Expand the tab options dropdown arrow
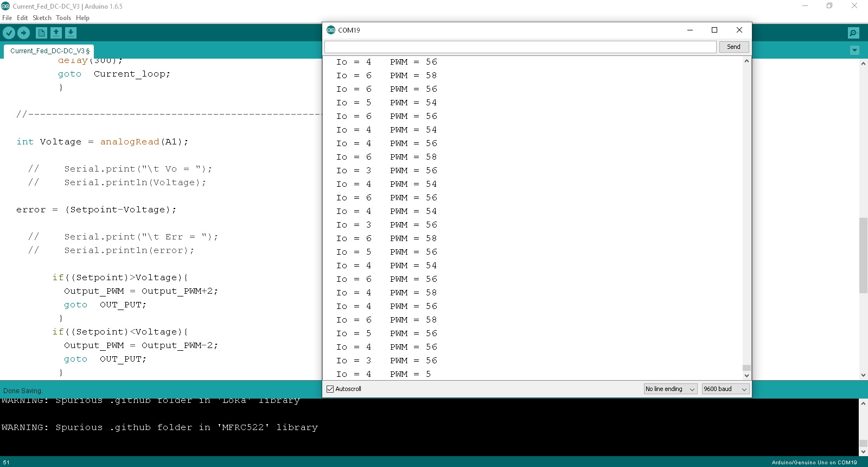The width and height of the screenshot is (868, 467). click(854, 51)
